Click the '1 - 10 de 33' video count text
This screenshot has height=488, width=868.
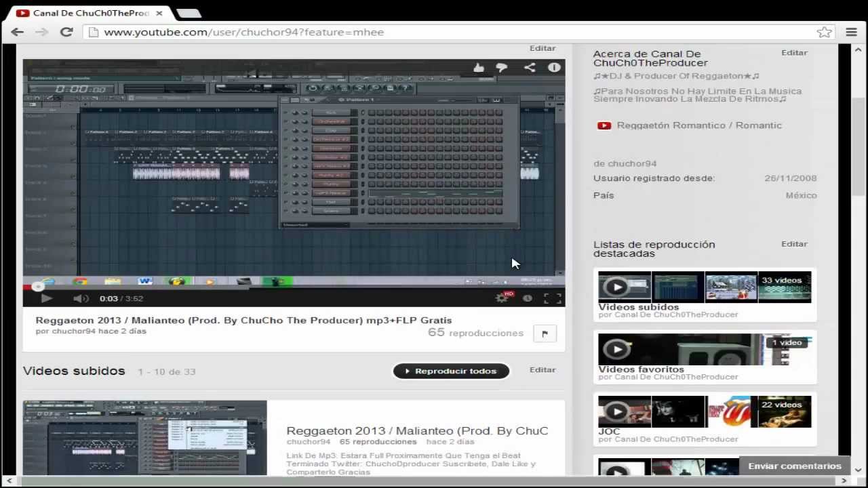[x=167, y=371]
